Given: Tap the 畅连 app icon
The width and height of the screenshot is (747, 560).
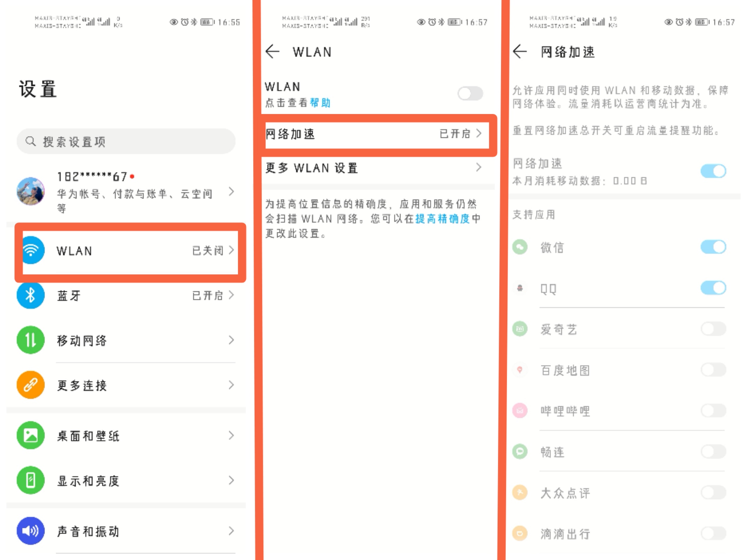Looking at the screenshot, I should coord(520,451).
